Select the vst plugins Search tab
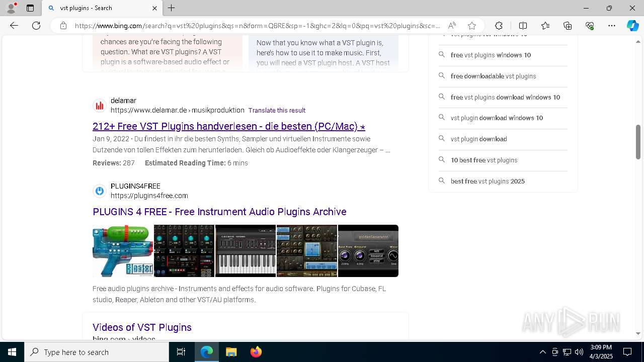644x362 pixels. coord(103,8)
